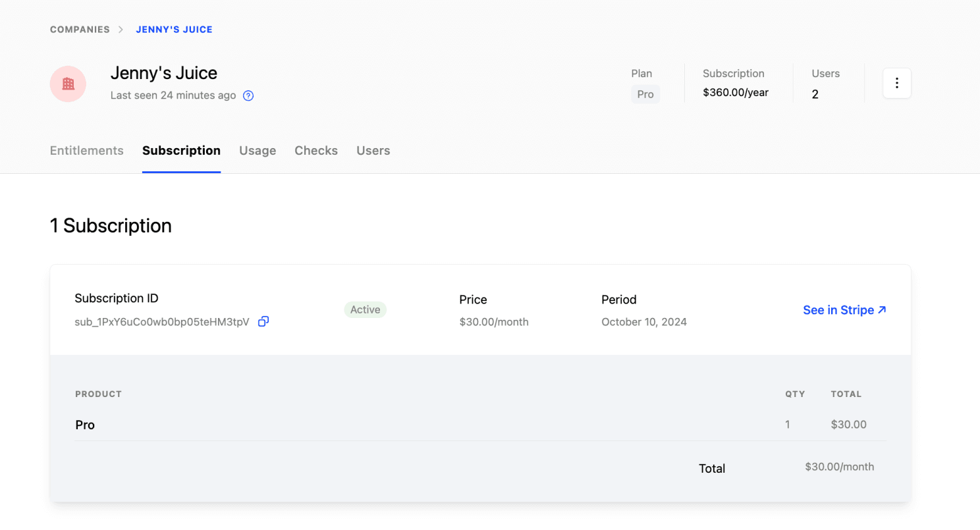The width and height of the screenshot is (980, 530).
Task: Click the help icon beside Last seen
Action: coord(248,95)
